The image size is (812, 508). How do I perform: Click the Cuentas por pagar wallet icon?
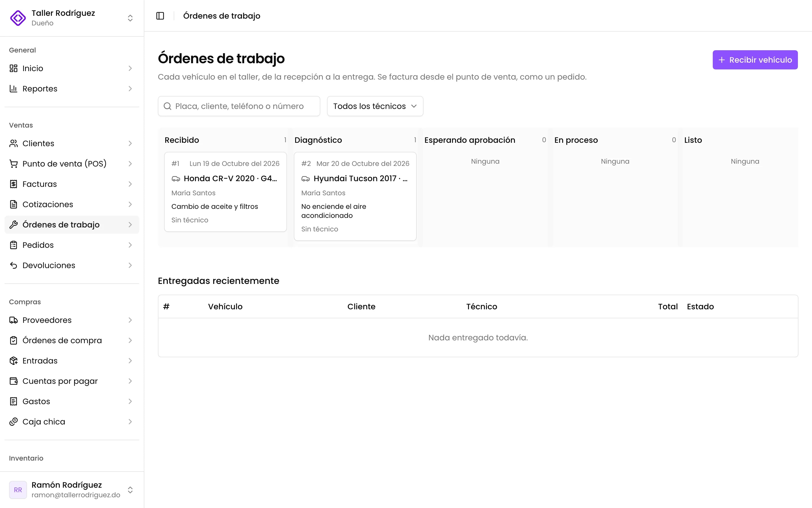[x=14, y=381]
